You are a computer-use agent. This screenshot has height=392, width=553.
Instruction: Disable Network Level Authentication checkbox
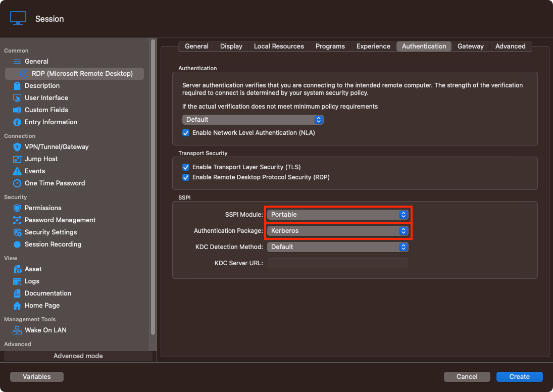coord(186,133)
